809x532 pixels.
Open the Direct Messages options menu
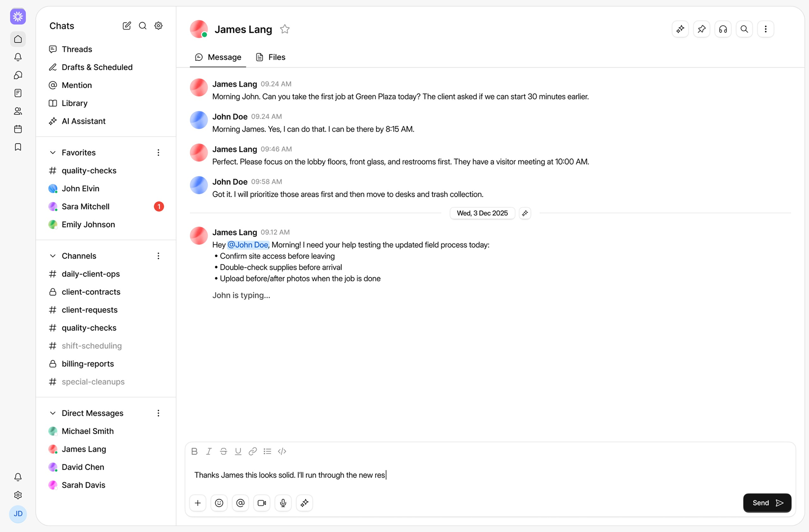coord(158,413)
